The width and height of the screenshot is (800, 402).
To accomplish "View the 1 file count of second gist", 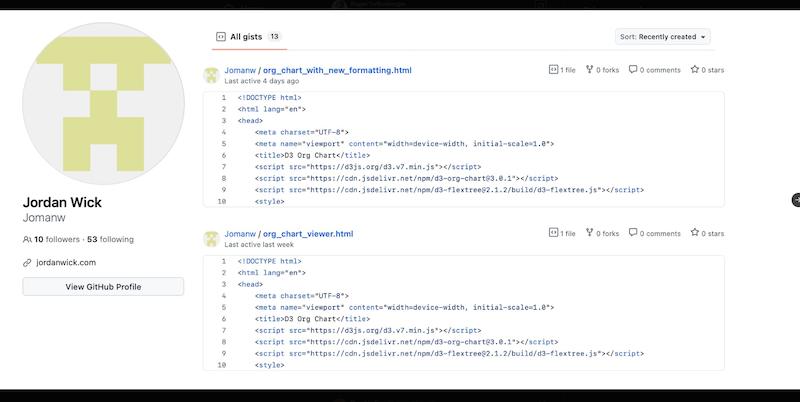I will (x=562, y=233).
